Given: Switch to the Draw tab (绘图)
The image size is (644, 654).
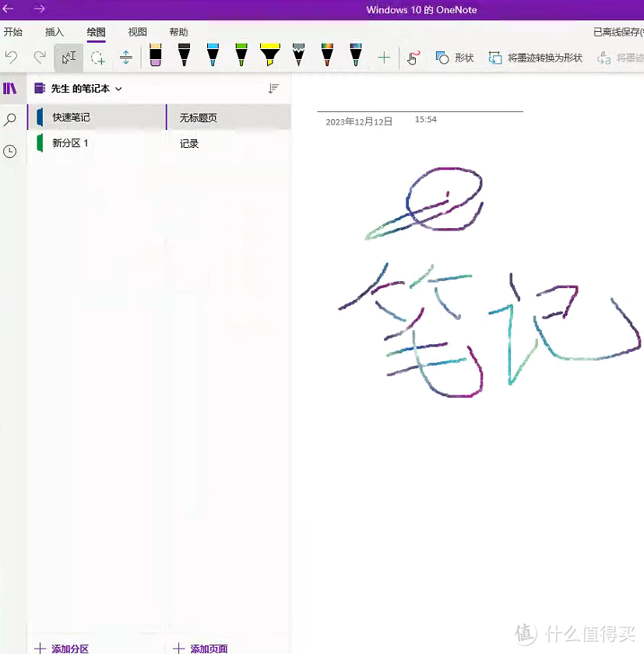Looking at the screenshot, I should pyautogui.click(x=96, y=32).
